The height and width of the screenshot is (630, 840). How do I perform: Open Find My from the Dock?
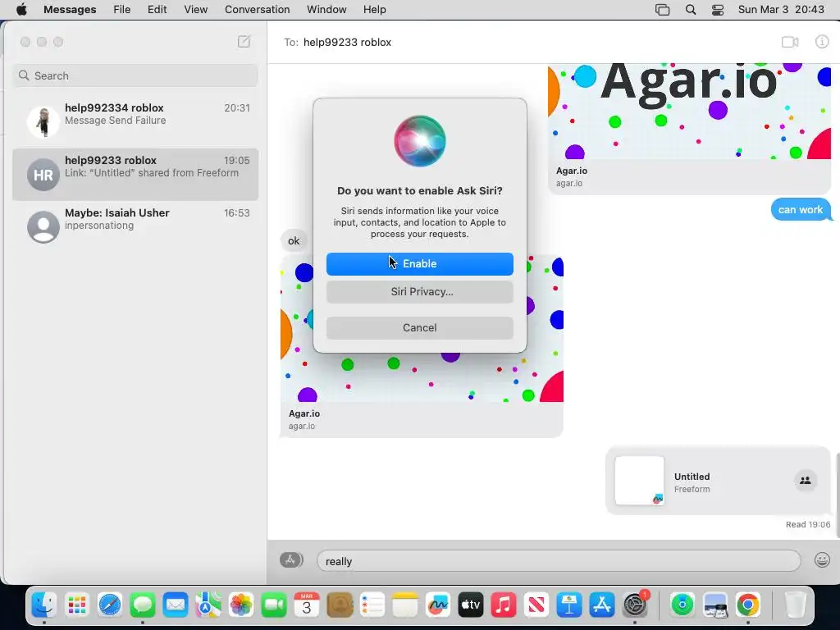(682, 605)
